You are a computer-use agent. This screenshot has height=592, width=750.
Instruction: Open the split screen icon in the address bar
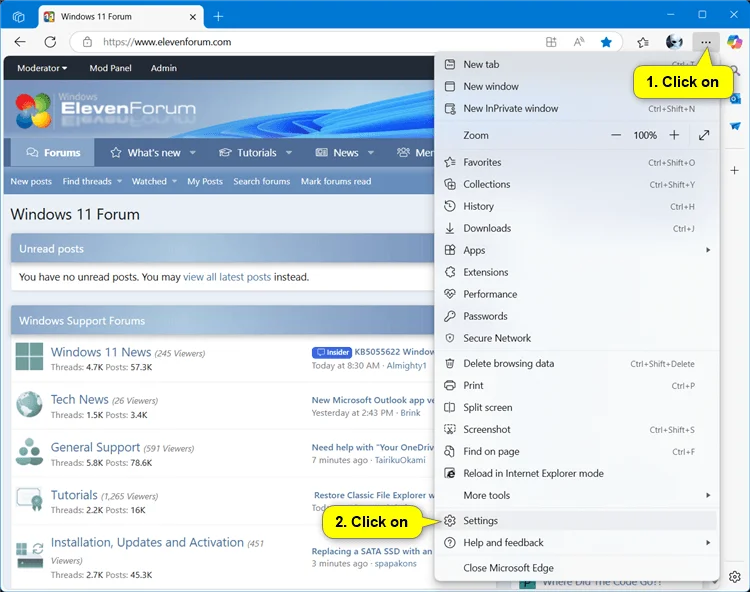[551, 42]
